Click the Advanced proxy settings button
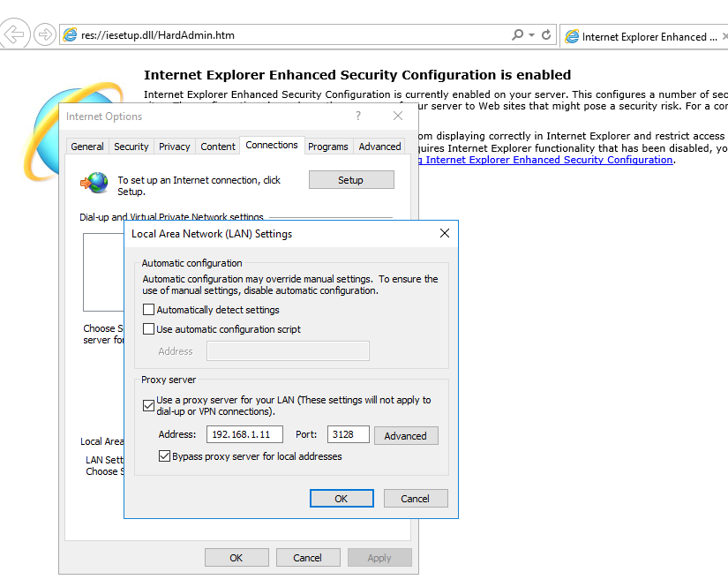 (x=406, y=435)
